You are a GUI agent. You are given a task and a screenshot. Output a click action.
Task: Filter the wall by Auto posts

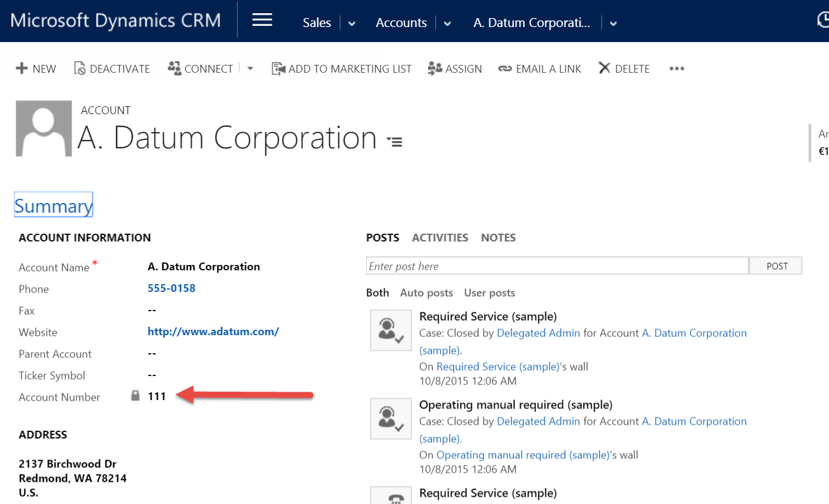426,293
